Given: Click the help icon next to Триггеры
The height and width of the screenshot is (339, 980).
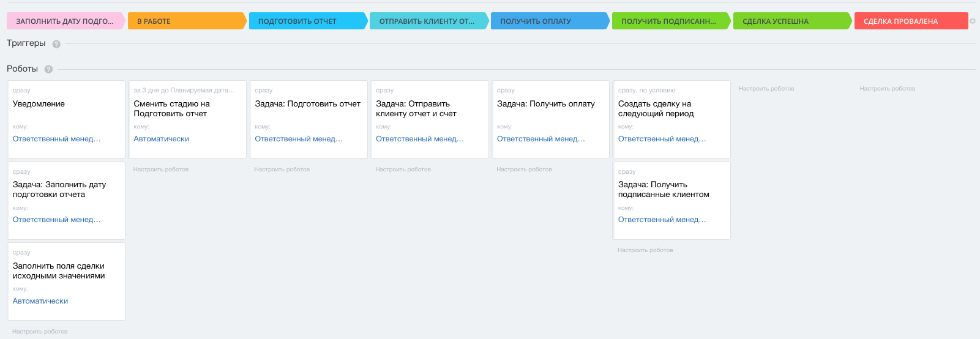Looking at the screenshot, I should [x=56, y=44].
